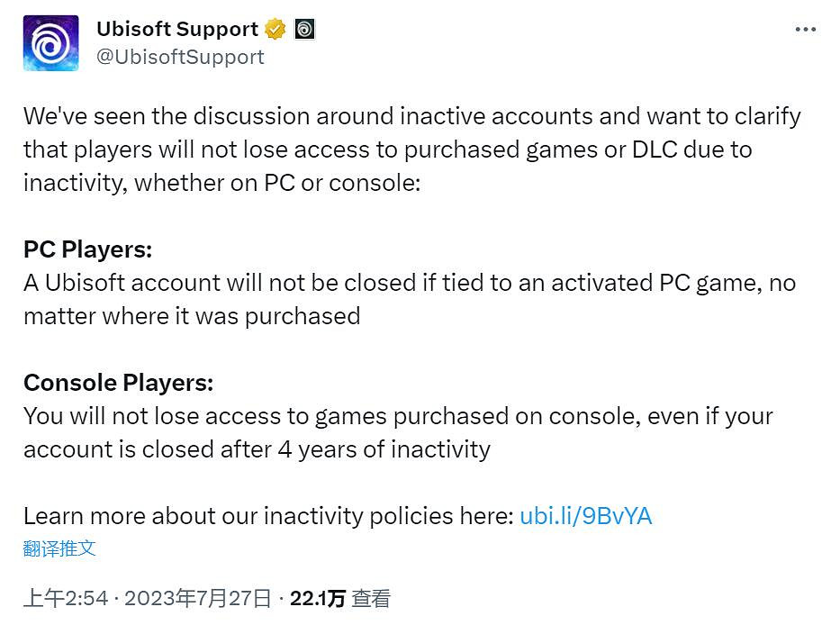Click the phrase '4 years of inactivity'
This screenshot has width=840, height=634.
tap(384, 449)
